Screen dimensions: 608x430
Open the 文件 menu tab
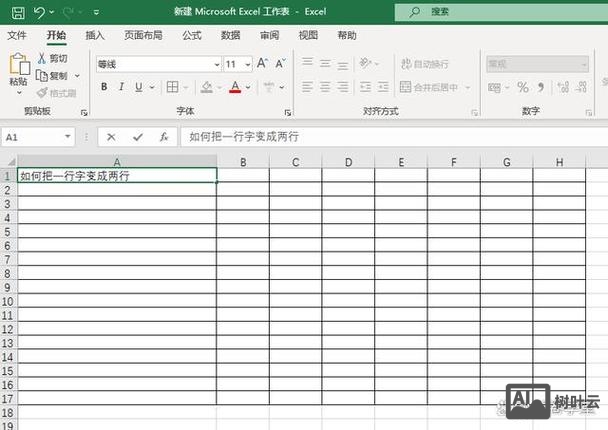pos(17,35)
